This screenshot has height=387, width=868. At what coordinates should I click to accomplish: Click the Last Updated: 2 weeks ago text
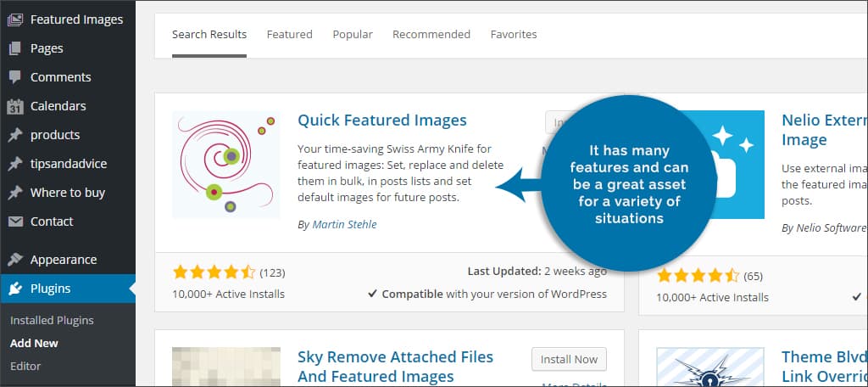pos(537,271)
